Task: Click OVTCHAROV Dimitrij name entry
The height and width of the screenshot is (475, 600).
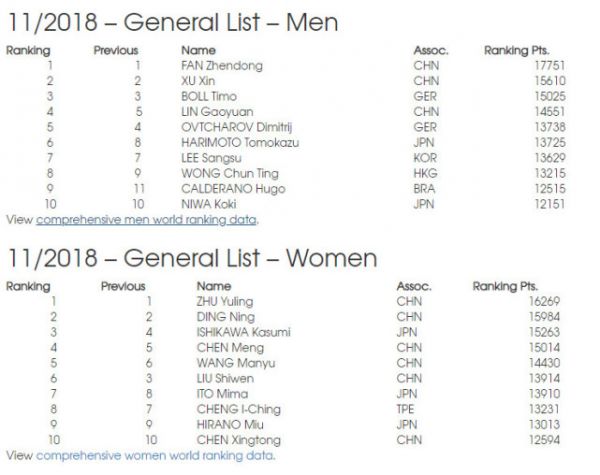Action: [236, 127]
